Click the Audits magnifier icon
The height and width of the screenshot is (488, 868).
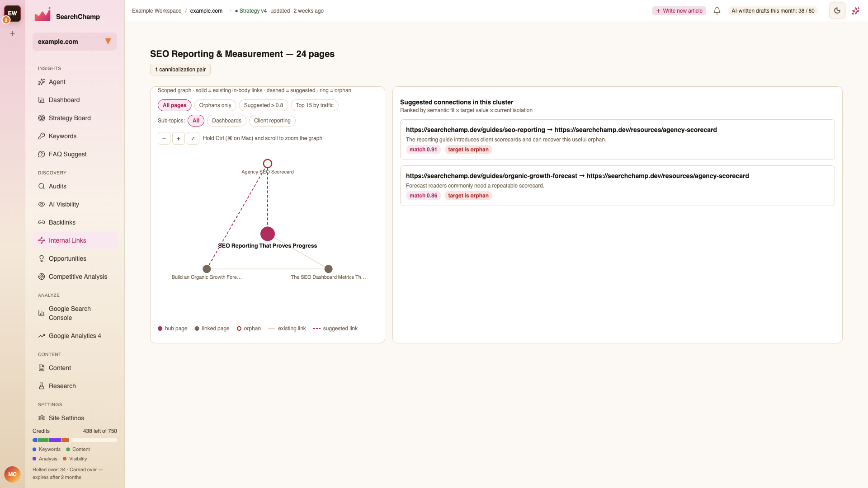(42, 186)
